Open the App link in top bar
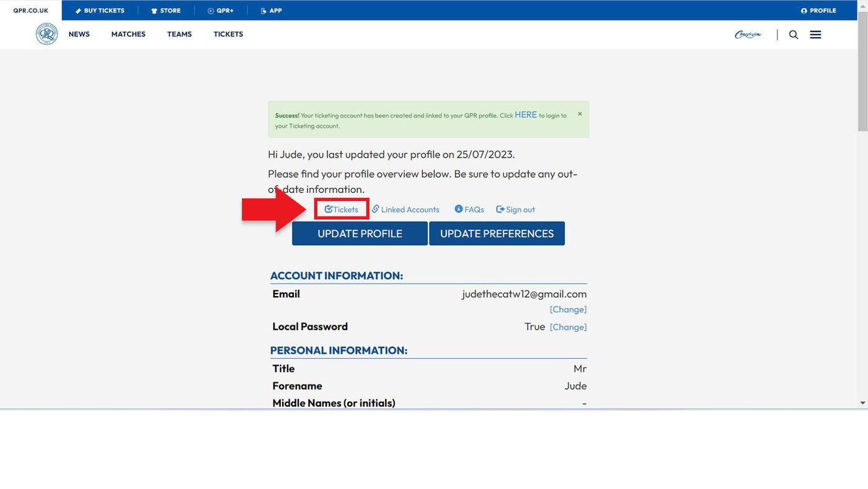This screenshot has height=489, width=868. (271, 11)
